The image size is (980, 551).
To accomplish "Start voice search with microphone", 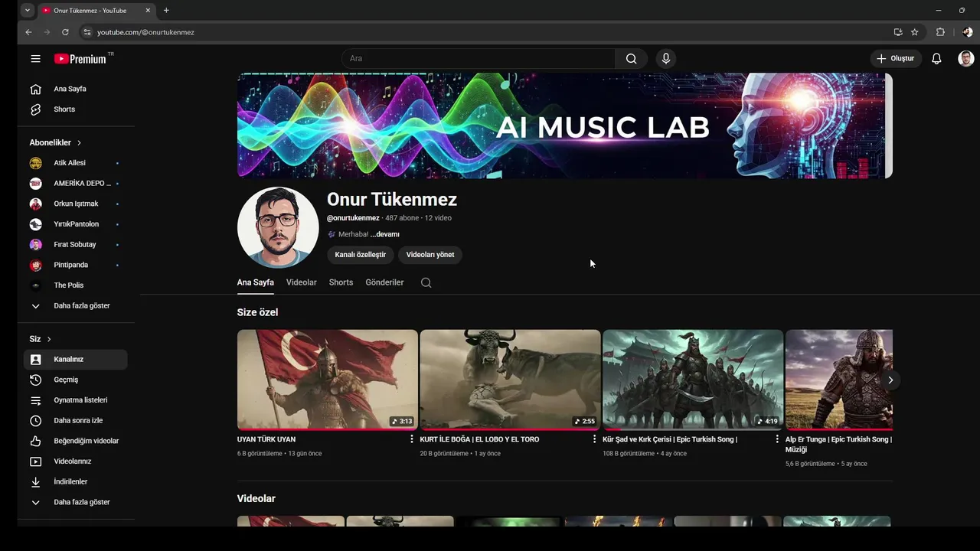I will coord(666,59).
